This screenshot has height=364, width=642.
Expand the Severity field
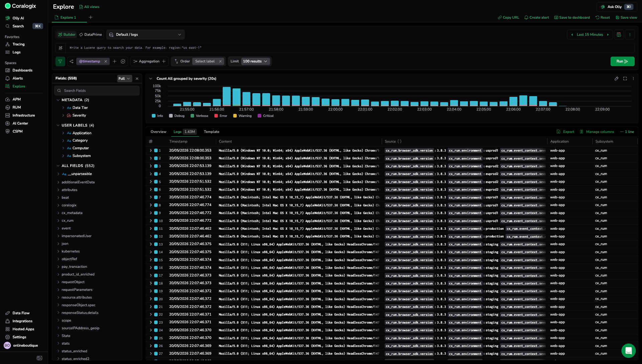pyautogui.click(x=63, y=115)
